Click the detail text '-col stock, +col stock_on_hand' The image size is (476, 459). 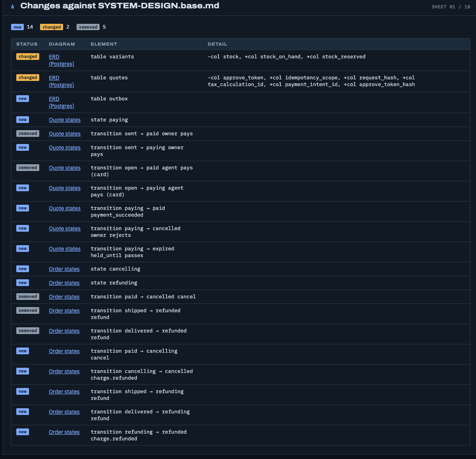coord(287,57)
